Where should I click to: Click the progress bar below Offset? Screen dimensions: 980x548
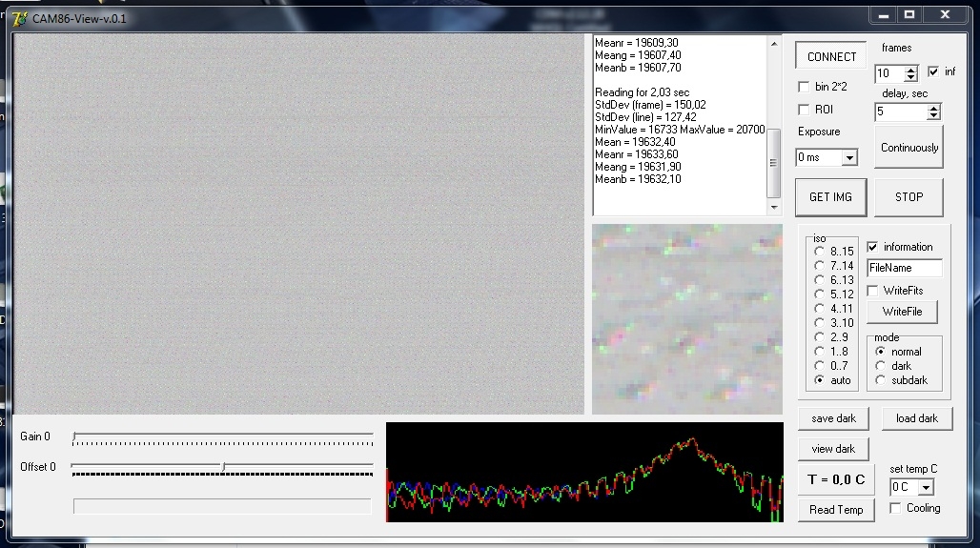coord(222,506)
